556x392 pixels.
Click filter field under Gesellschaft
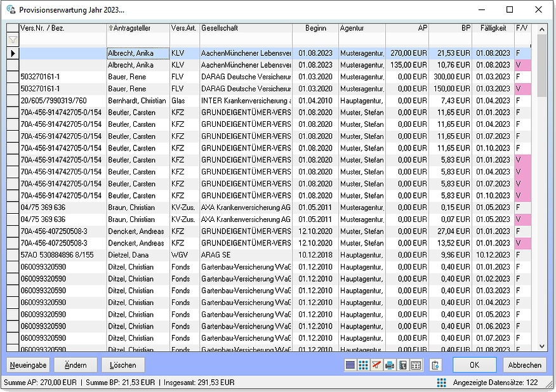246,40
